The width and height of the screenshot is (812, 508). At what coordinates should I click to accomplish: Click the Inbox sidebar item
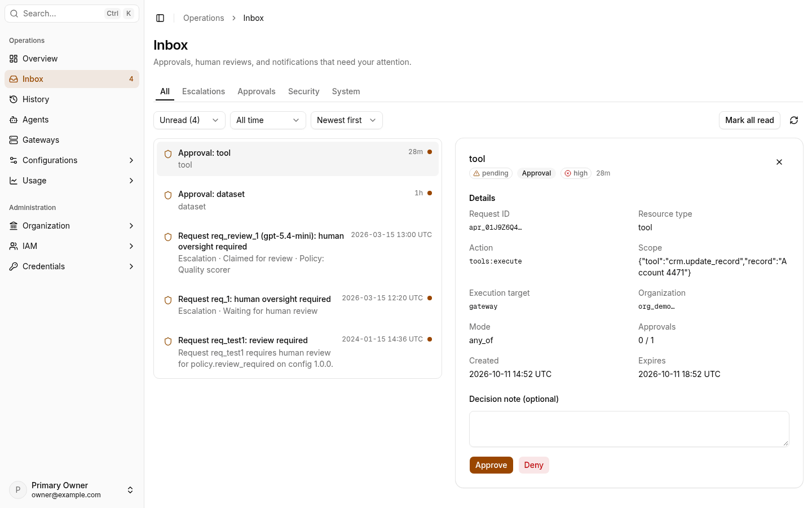[x=72, y=79]
